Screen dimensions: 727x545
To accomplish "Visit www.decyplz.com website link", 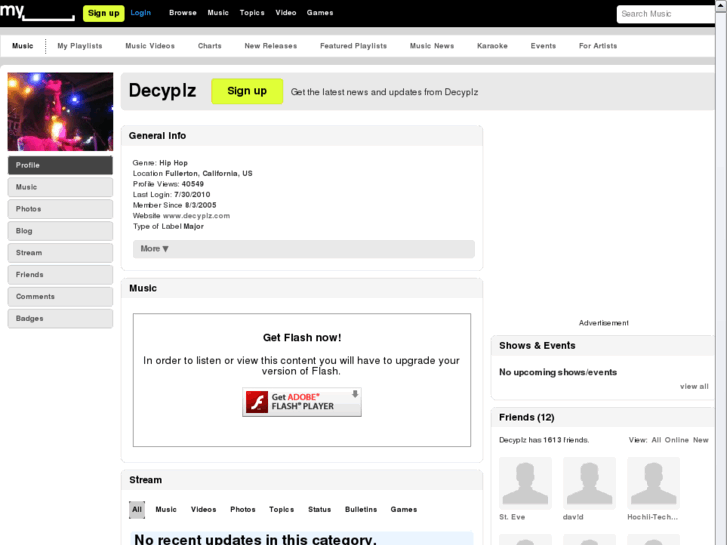I will pyautogui.click(x=196, y=216).
